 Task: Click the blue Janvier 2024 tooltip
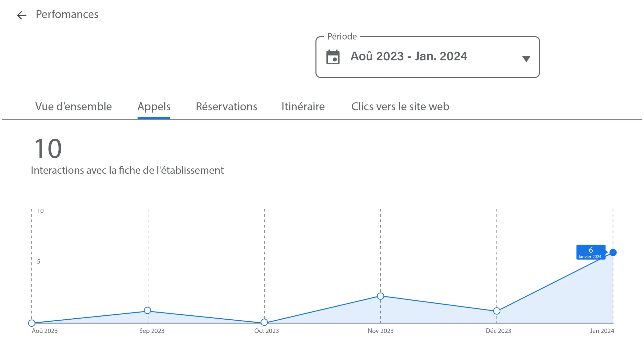tap(590, 252)
